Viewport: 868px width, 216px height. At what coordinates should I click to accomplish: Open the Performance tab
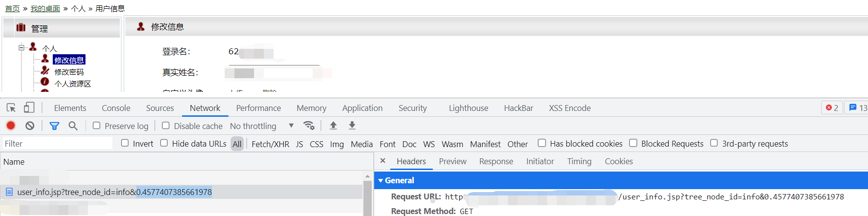(258, 108)
